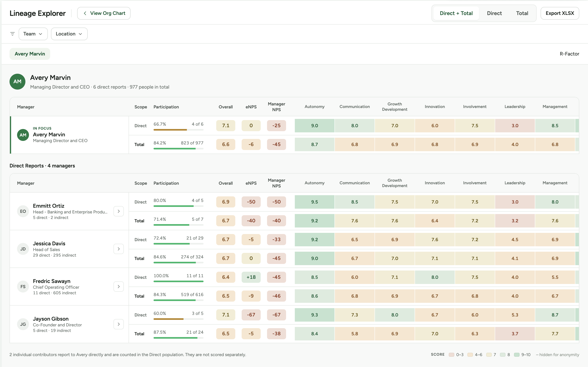Click Jayson Gibson's Direct -67 eNPS cell
588x367 pixels.
point(251,315)
